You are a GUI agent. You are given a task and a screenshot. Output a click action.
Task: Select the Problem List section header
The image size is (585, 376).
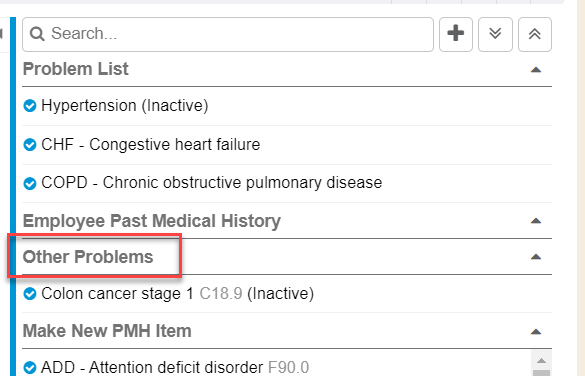[76, 69]
